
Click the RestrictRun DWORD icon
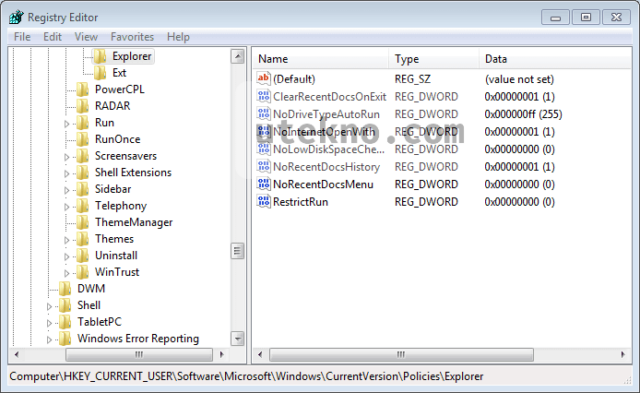point(264,202)
